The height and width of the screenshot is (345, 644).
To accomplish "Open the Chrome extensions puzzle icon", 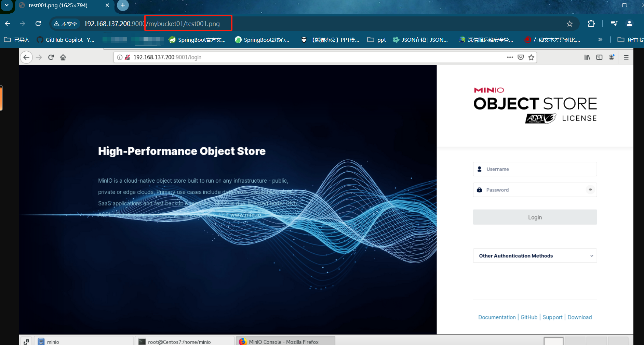I will (591, 24).
